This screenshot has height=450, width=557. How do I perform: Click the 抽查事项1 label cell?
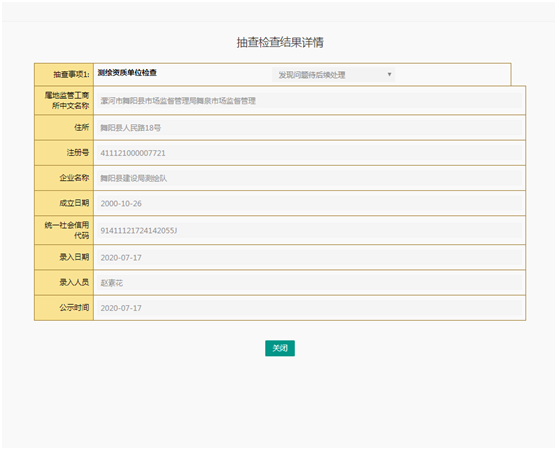64,75
